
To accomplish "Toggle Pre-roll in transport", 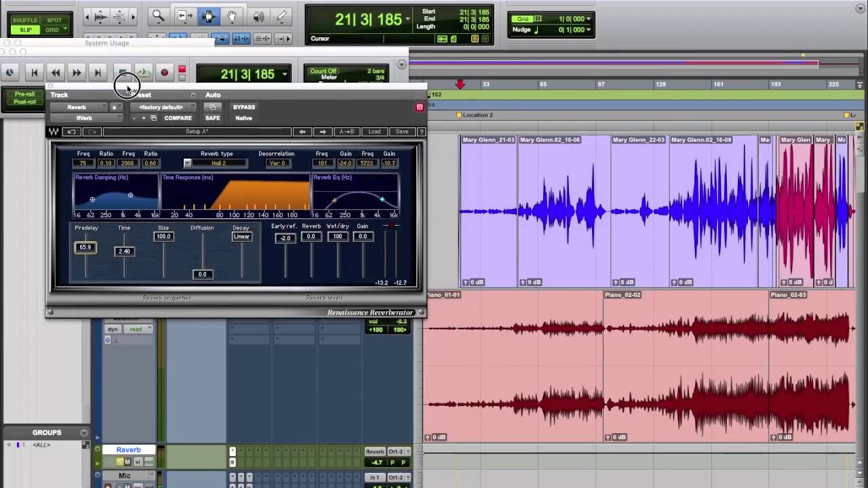I will pos(24,94).
